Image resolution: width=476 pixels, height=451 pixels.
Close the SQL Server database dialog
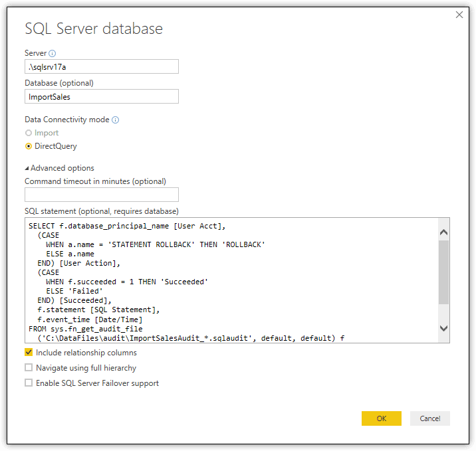(459, 15)
